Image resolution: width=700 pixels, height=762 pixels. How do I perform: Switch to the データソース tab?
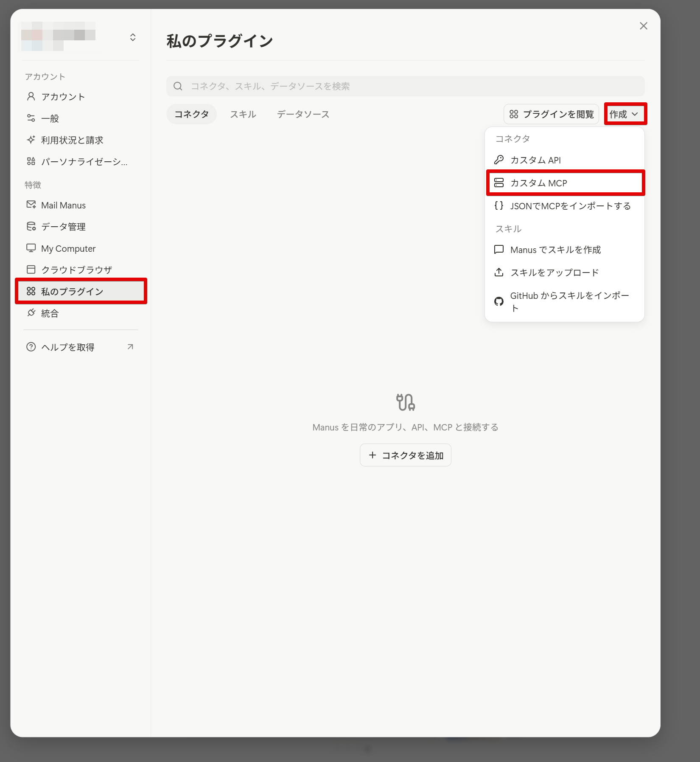tap(303, 114)
